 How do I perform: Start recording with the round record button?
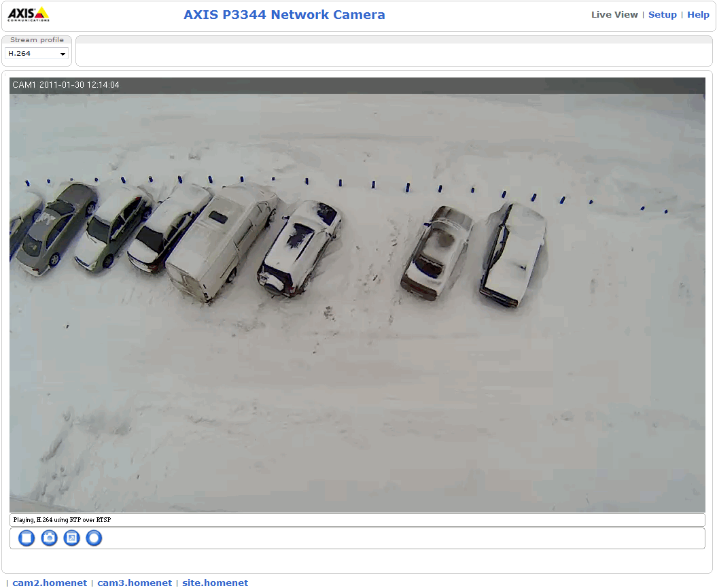pyautogui.click(x=94, y=538)
